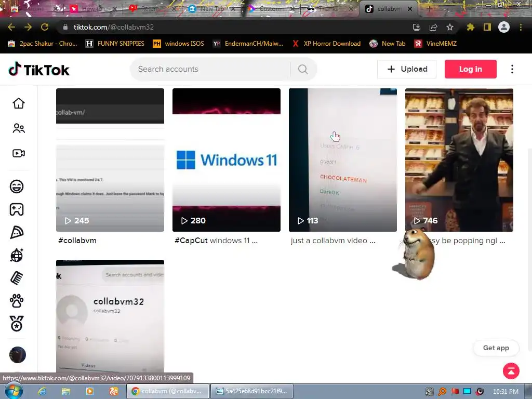Click the Log in button

(x=471, y=69)
